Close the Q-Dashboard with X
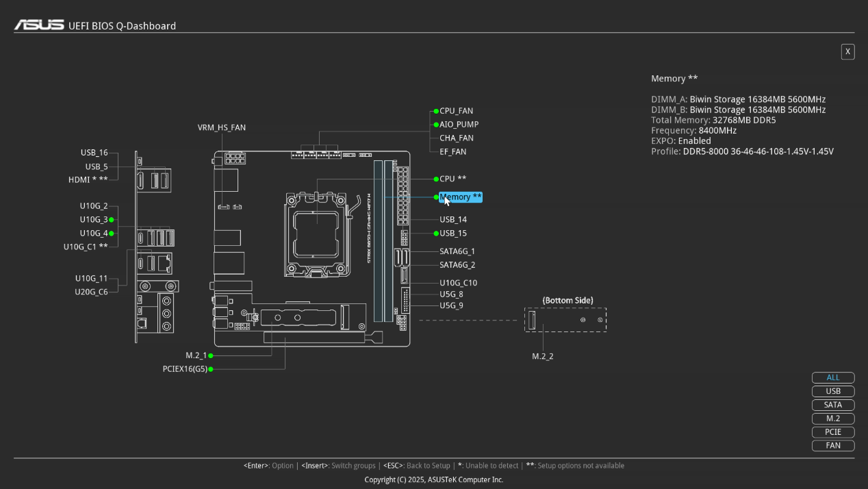Image resolution: width=868 pixels, height=489 pixels. click(x=847, y=51)
